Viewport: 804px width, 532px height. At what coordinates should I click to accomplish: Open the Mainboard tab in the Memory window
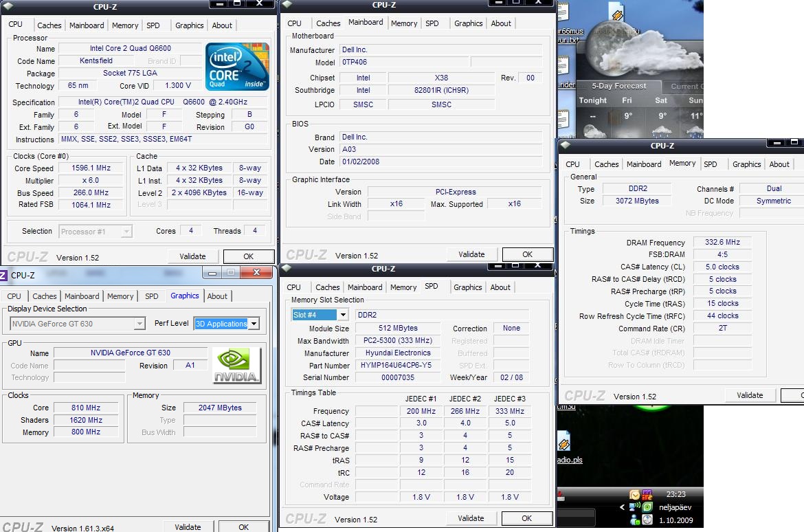tap(643, 164)
